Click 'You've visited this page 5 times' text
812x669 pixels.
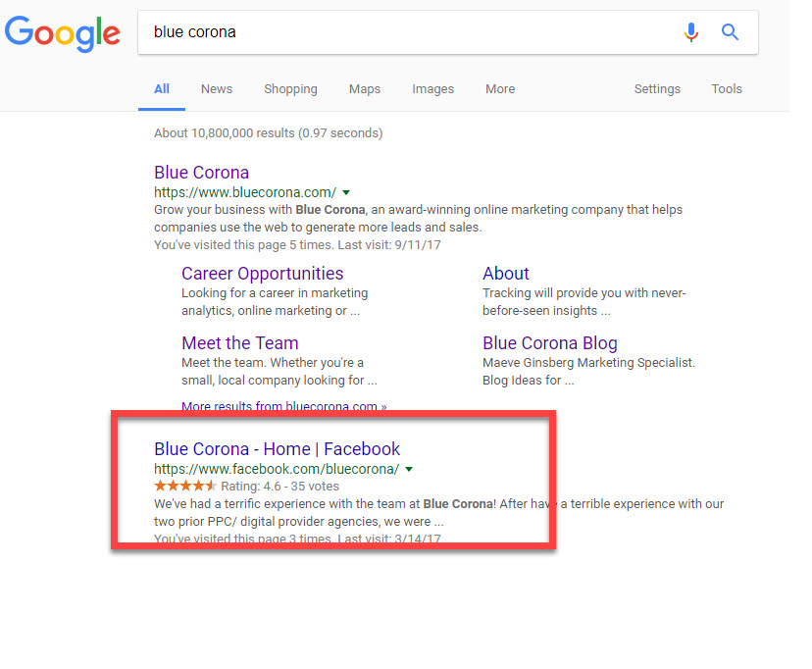297,245
